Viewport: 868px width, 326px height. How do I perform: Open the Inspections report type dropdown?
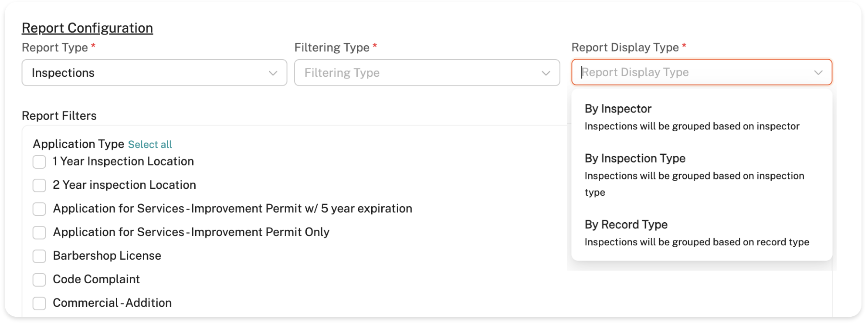point(148,73)
